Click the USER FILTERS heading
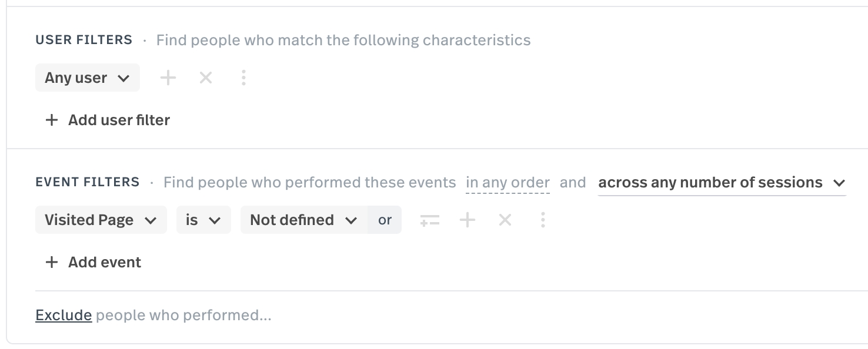This screenshot has height=349, width=868. [84, 40]
